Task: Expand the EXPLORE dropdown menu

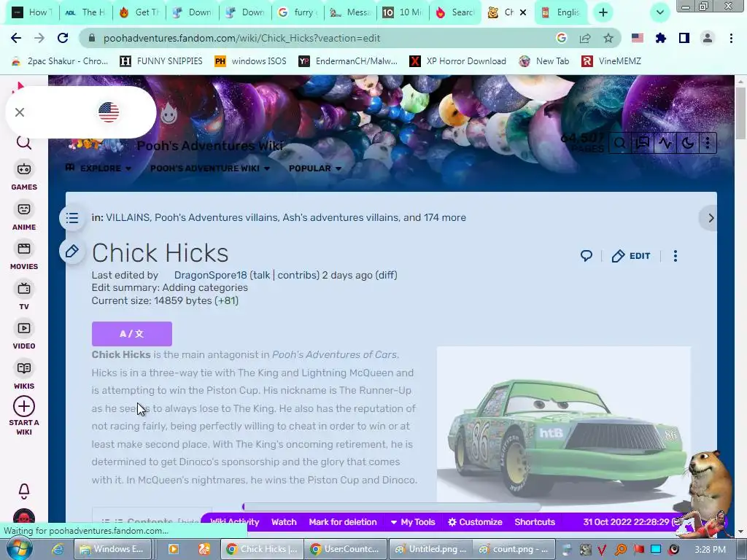Action: pyautogui.click(x=98, y=168)
